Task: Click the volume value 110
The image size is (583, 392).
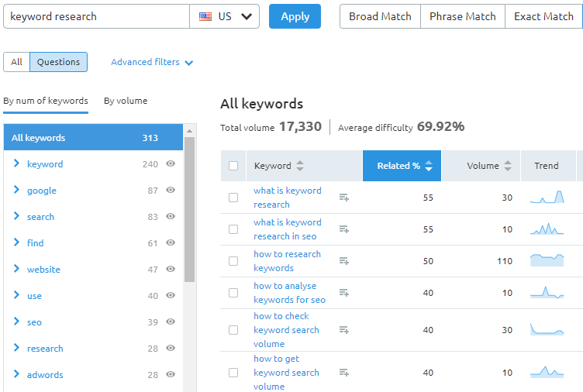Action: pos(505,261)
